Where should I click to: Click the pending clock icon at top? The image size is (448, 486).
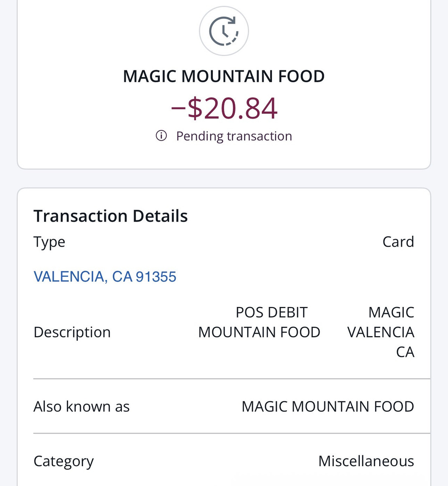click(224, 31)
